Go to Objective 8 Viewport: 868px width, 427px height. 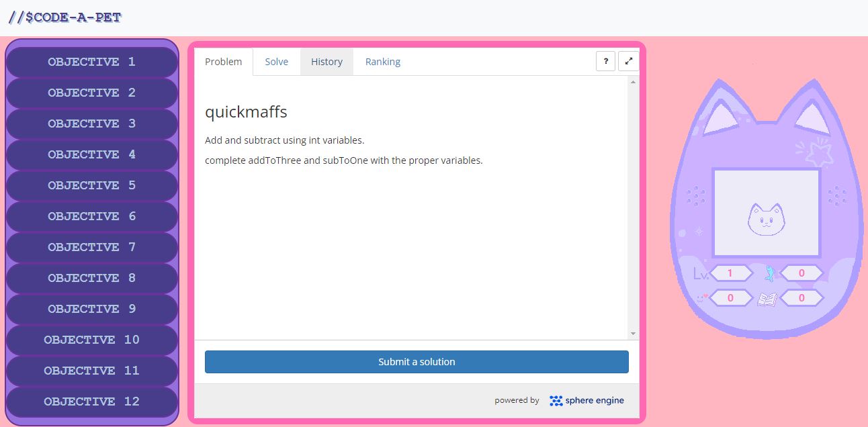92,278
